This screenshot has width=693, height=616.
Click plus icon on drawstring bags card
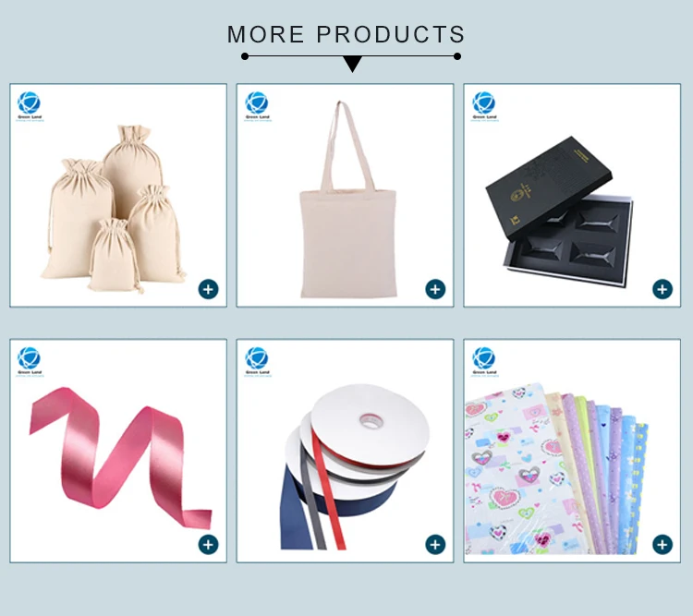pyautogui.click(x=208, y=289)
